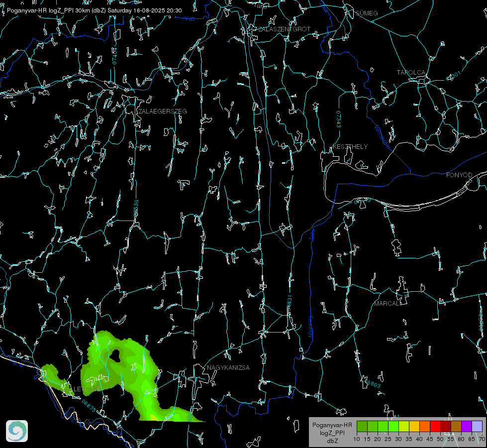Click the legend scale value 10
Image resolution: width=487 pixels, height=448 pixels.
click(x=357, y=440)
